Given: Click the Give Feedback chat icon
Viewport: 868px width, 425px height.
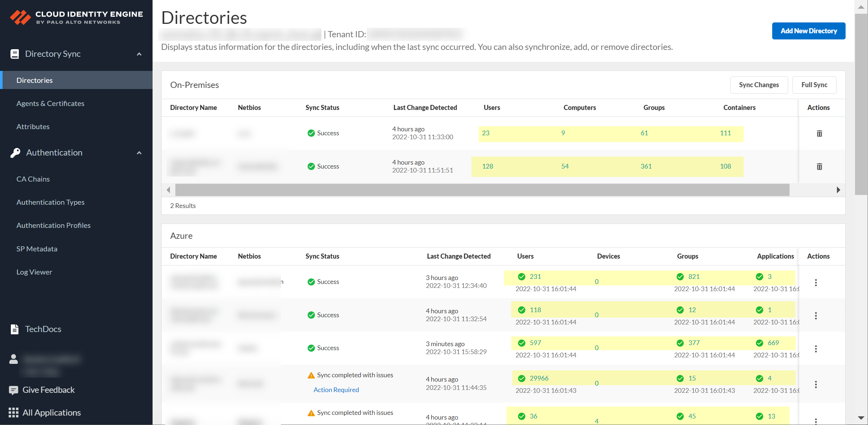Looking at the screenshot, I should coord(13,390).
